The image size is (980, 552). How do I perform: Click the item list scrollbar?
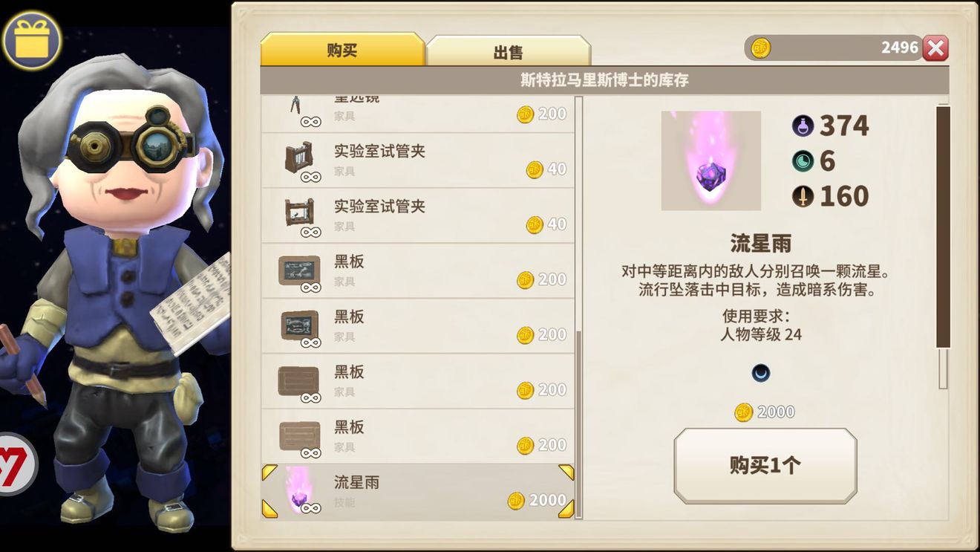579,423
